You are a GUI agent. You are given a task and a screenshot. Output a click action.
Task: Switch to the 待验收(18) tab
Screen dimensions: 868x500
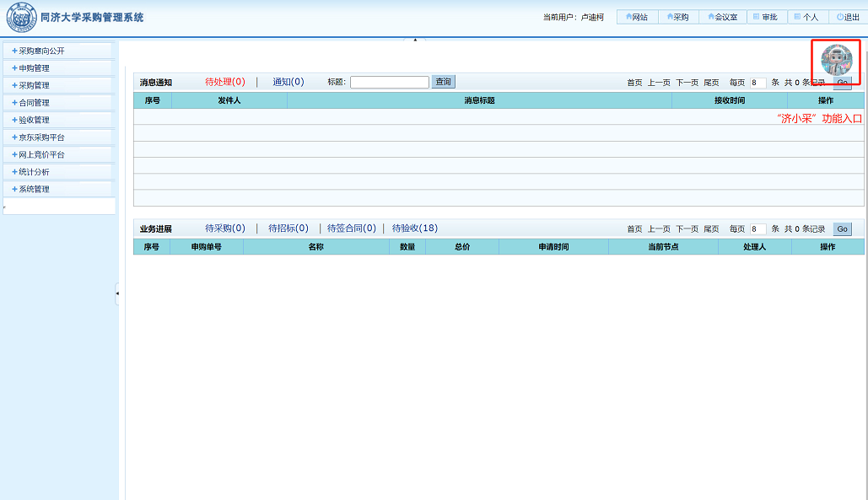(x=414, y=228)
